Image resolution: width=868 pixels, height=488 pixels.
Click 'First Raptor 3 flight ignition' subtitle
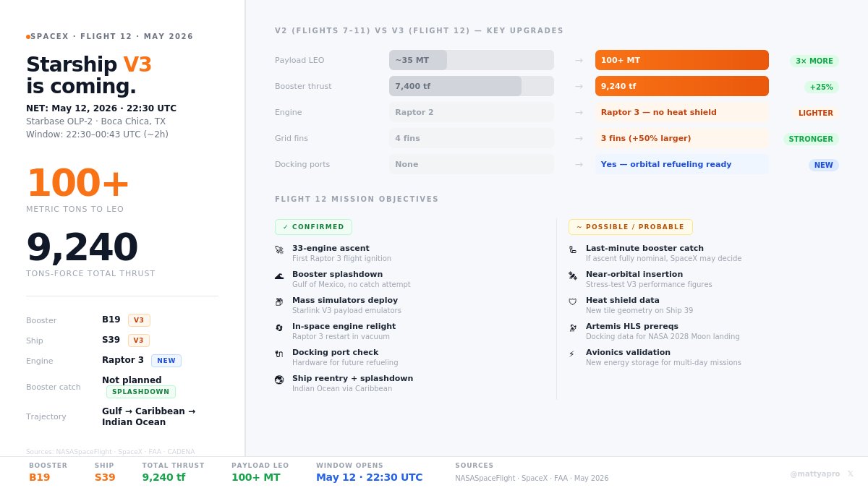tap(341, 259)
